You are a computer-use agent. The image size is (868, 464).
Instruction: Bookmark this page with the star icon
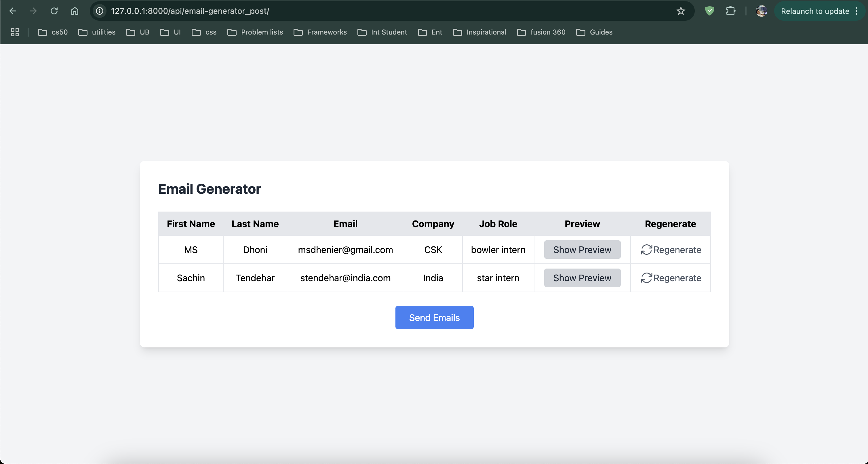(x=681, y=11)
